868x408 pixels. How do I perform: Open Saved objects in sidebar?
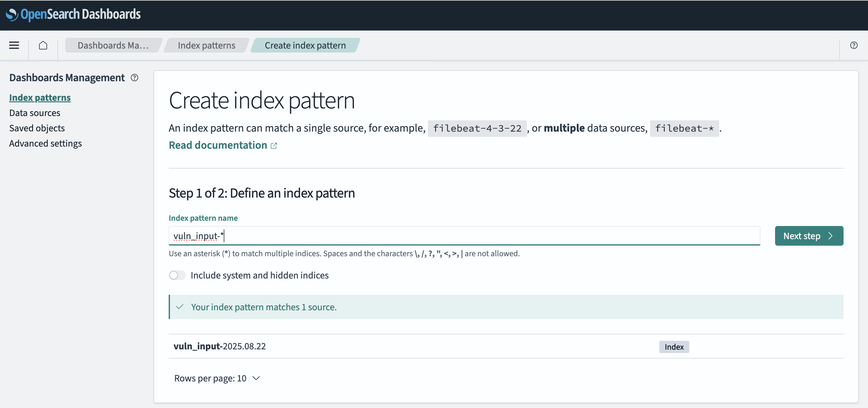[37, 128]
